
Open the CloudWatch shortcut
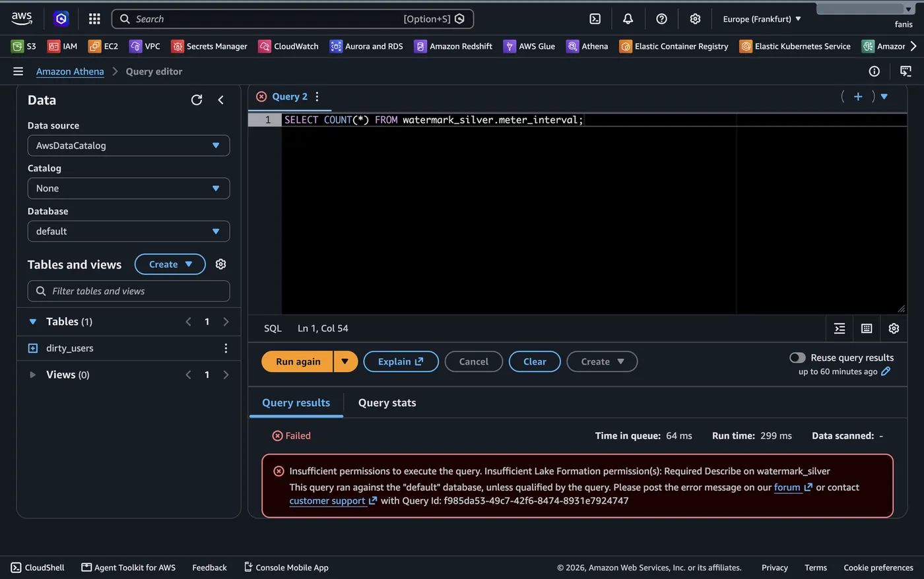[x=288, y=46]
